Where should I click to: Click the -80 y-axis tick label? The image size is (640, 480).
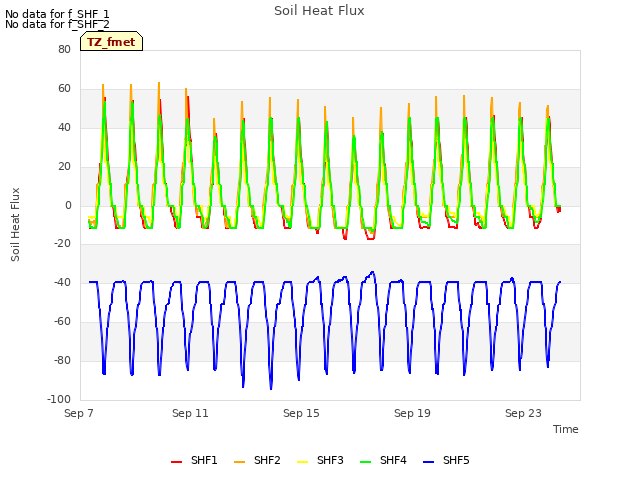coord(62,360)
